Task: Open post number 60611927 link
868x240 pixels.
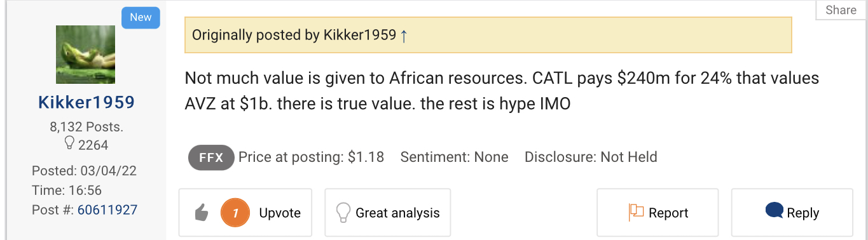Action: [x=107, y=210]
